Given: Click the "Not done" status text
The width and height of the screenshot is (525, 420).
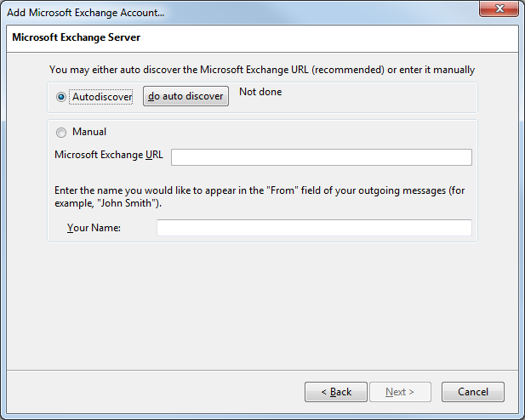Looking at the screenshot, I should [260, 92].
